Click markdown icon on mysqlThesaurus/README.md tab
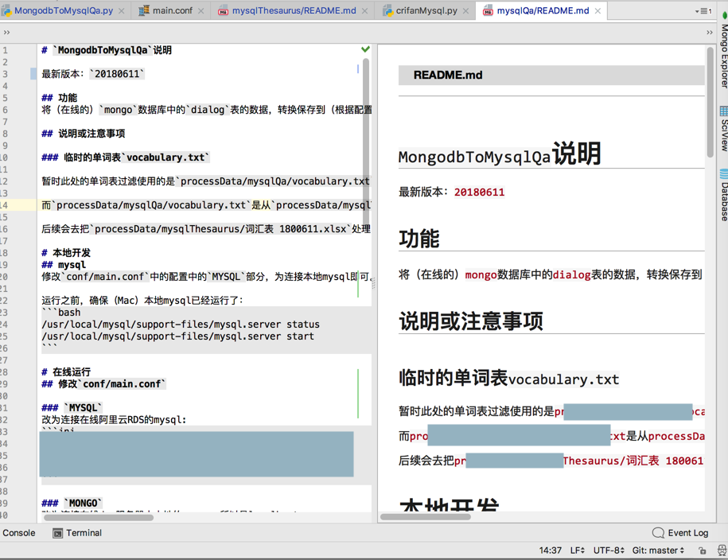The height and width of the screenshot is (560, 728). [x=224, y=11]
